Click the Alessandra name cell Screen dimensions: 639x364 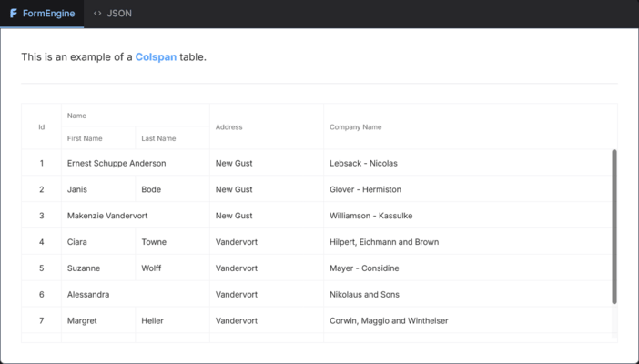(136, 294)
